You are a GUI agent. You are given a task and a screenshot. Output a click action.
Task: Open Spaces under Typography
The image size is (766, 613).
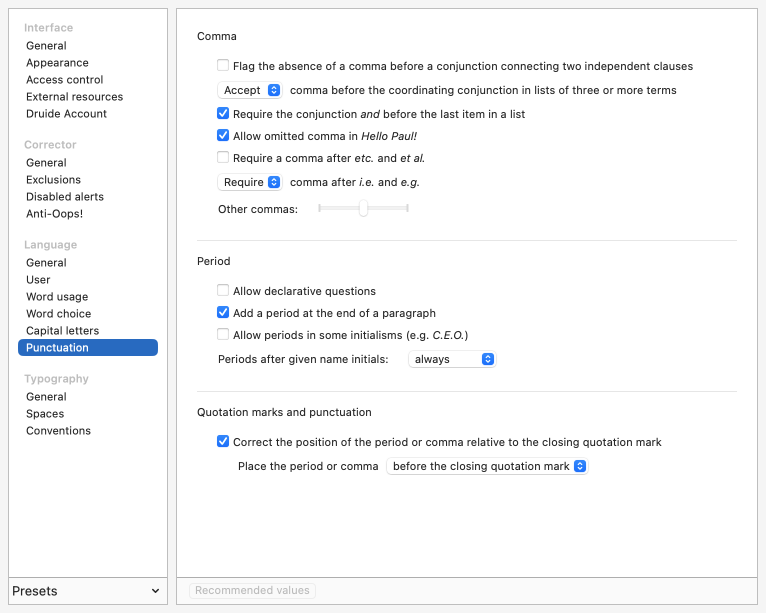click(x=45, y=414)
